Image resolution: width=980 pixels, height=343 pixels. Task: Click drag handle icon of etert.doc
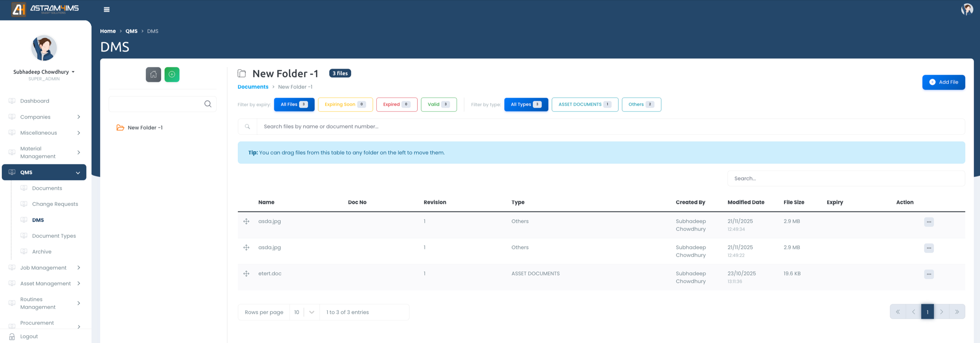247,274
